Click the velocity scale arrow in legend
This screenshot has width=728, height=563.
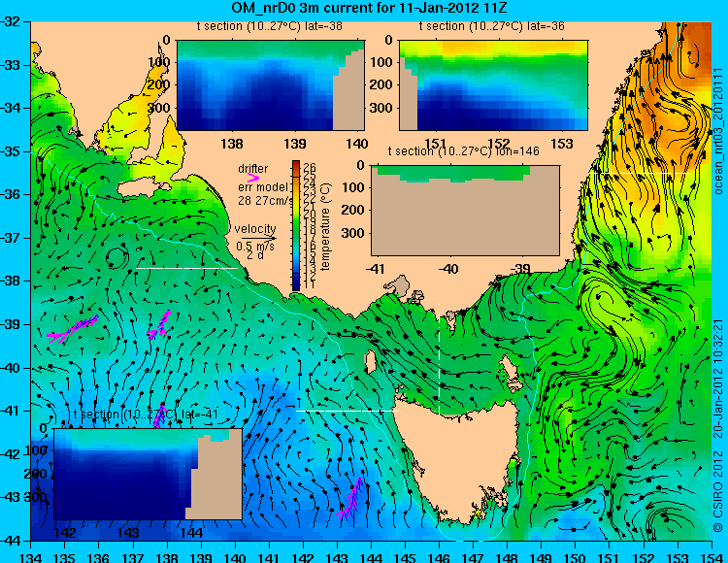coord(258,239)
